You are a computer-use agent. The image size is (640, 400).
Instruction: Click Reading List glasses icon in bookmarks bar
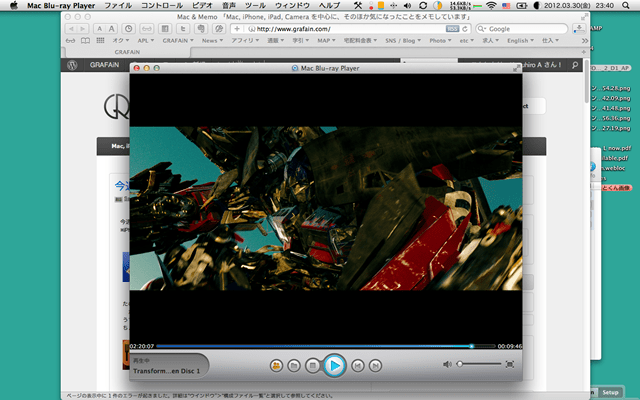(71, 40)
